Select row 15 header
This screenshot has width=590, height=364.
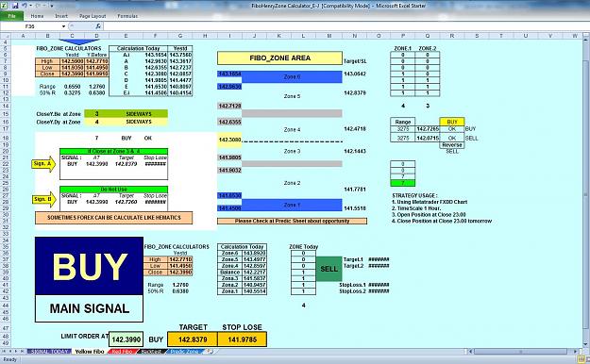pyautogui.click(x=6, y=114)
